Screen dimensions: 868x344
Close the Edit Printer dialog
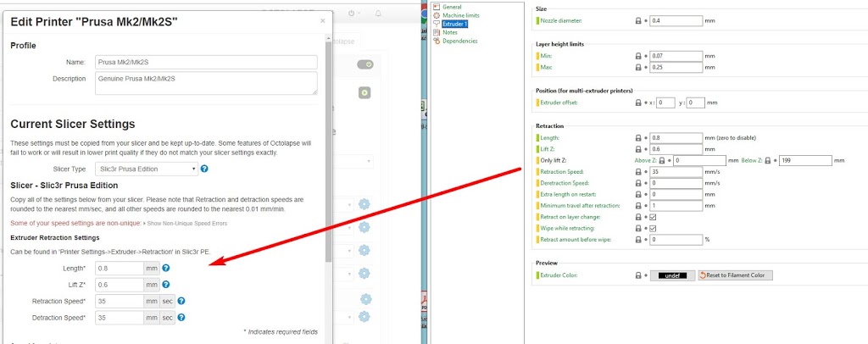point(323,21)
